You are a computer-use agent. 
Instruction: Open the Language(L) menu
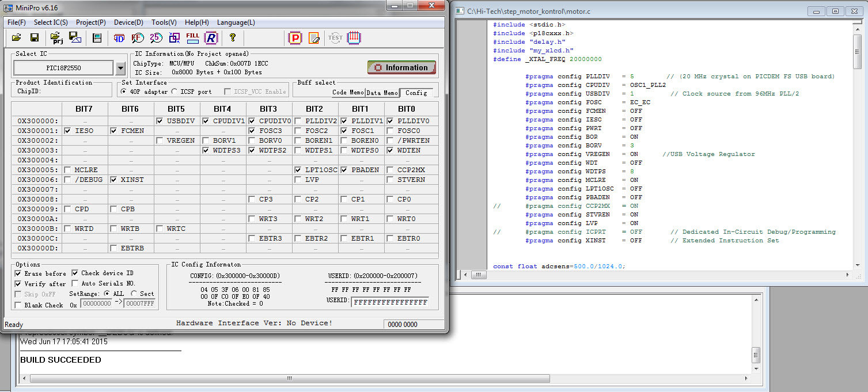click(x=236, y=22)
